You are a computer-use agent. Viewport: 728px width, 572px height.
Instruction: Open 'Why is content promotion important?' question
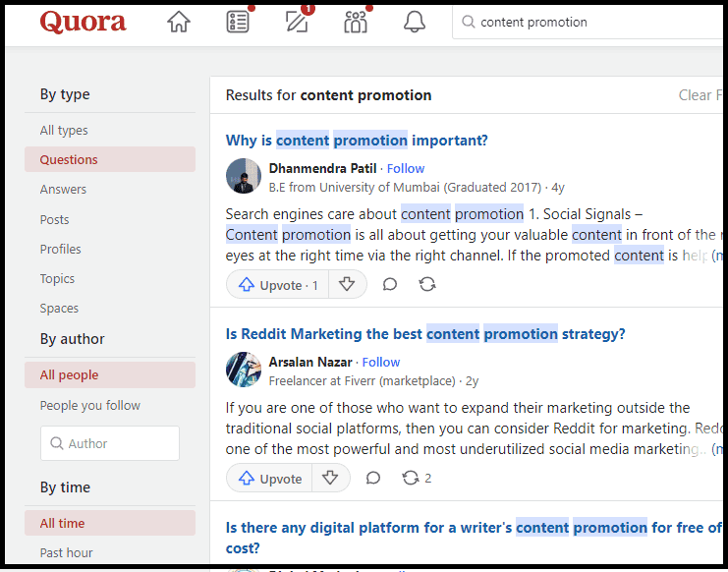[x=357, y=140]
